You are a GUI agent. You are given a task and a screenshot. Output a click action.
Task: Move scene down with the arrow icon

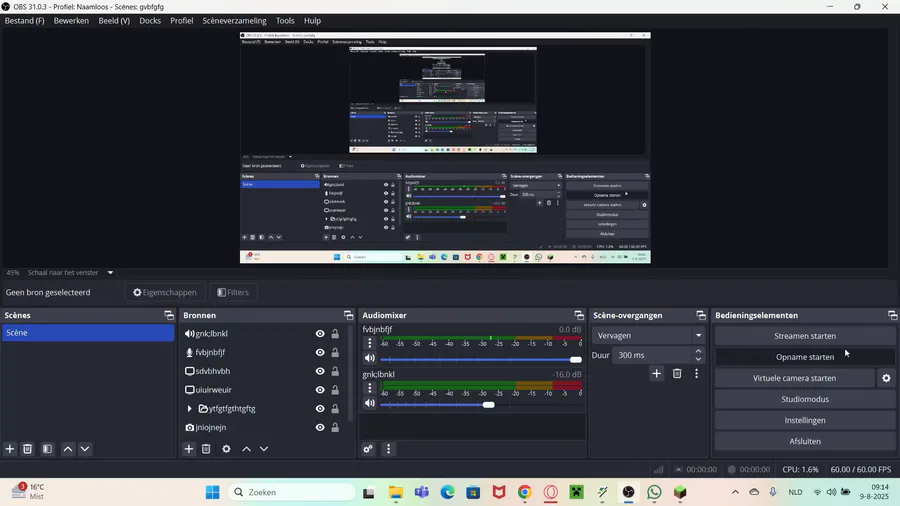[85, 449]
